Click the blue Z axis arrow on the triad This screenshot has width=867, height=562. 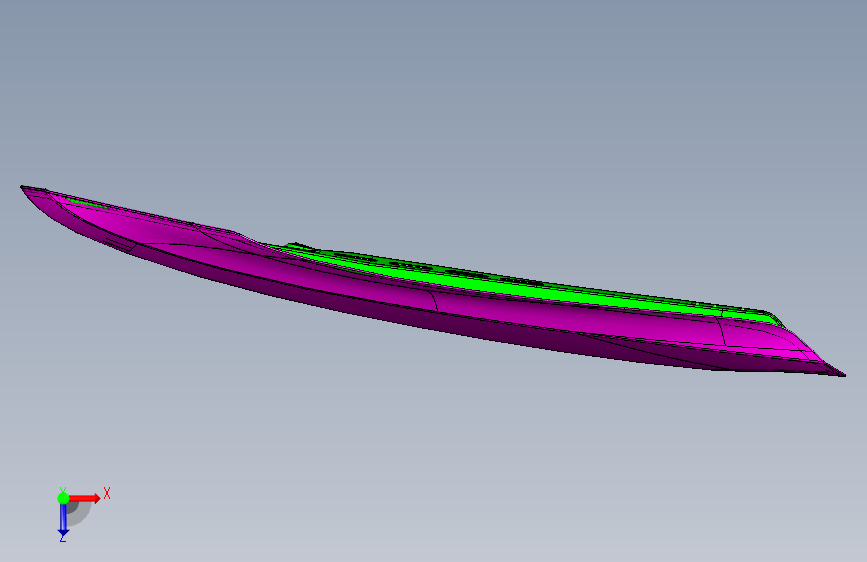click(63, 520)
